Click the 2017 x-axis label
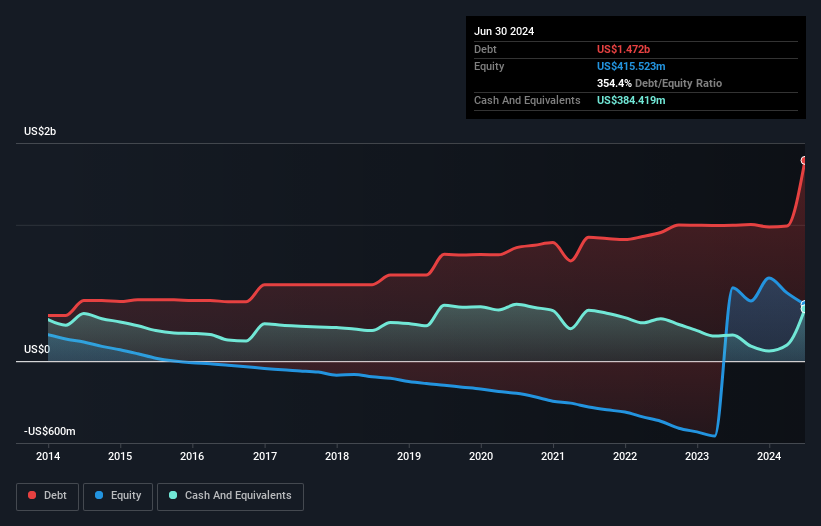Viewport: 821px width, 526px height. pos(265,455)
